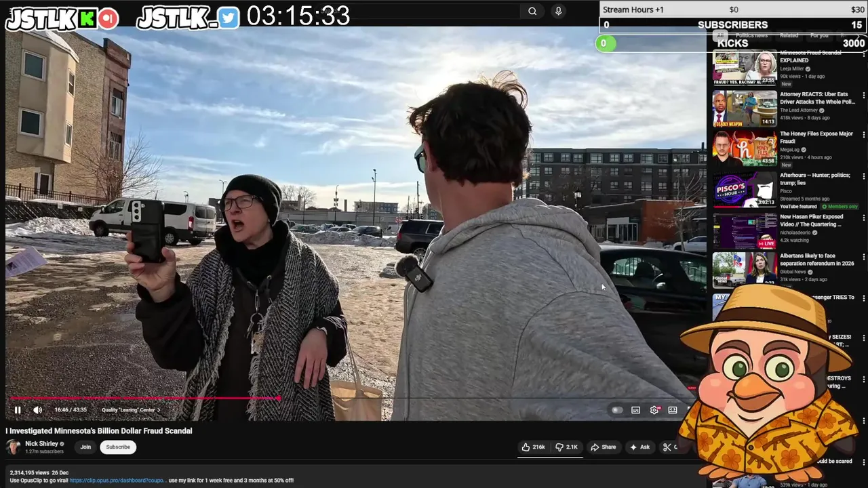Click the Members only badge

point(840,206)
